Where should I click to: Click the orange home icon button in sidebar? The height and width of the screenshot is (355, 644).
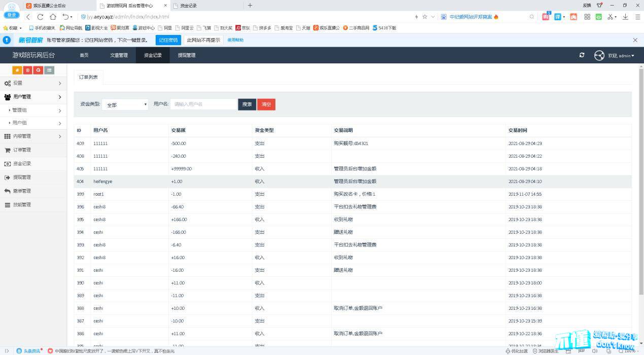coord(17,70)
